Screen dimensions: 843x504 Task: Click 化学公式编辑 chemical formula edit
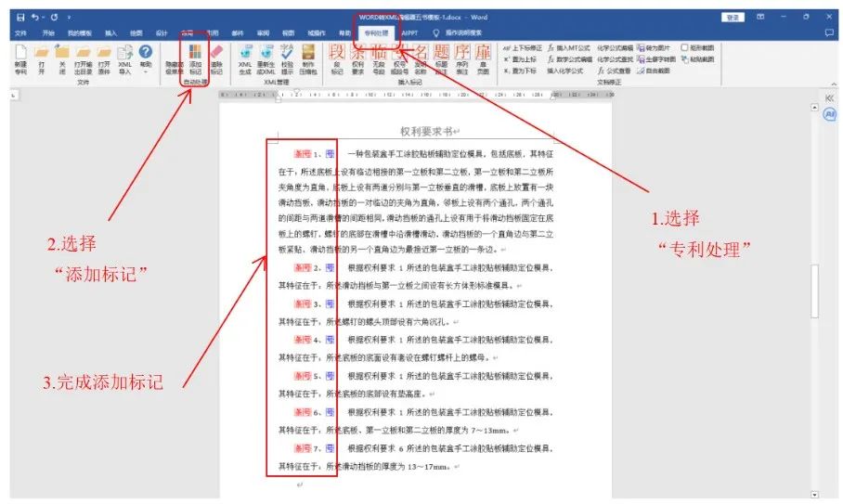(x=616, y=48)
